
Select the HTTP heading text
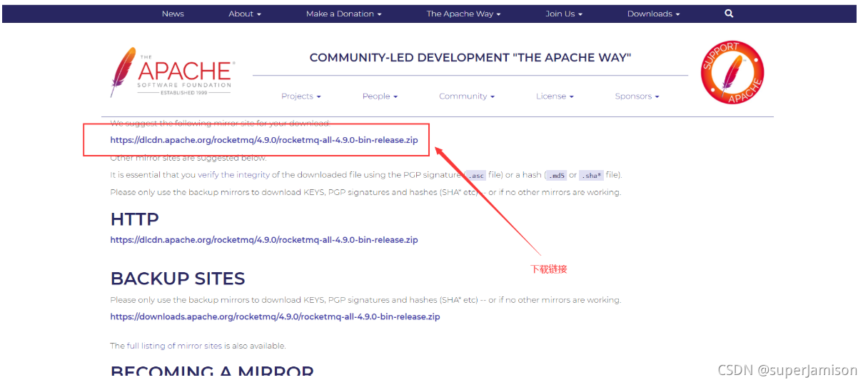(x=135, y=219)
